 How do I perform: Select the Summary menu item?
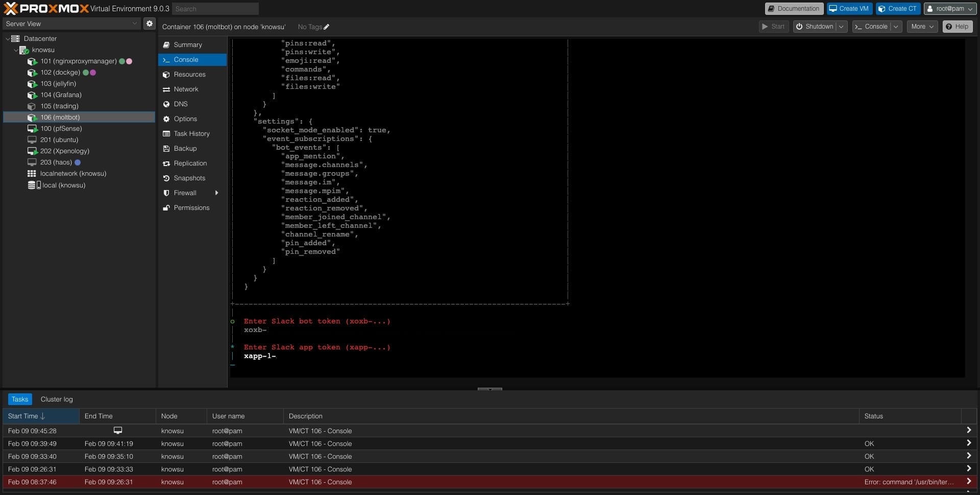187,45
